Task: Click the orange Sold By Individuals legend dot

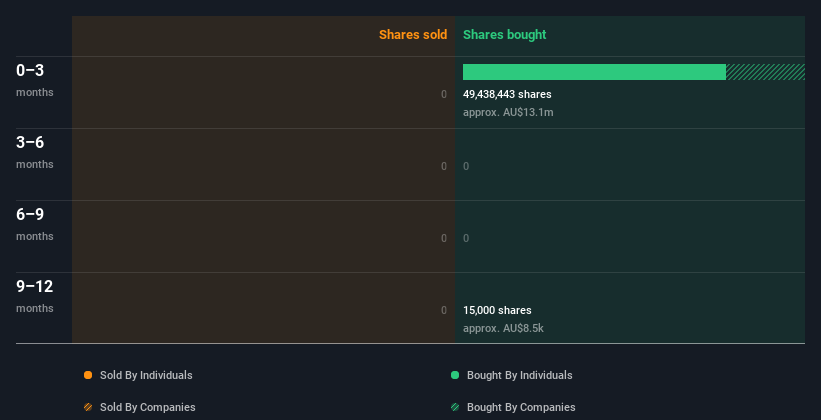Action: click(x=88, y=375)
